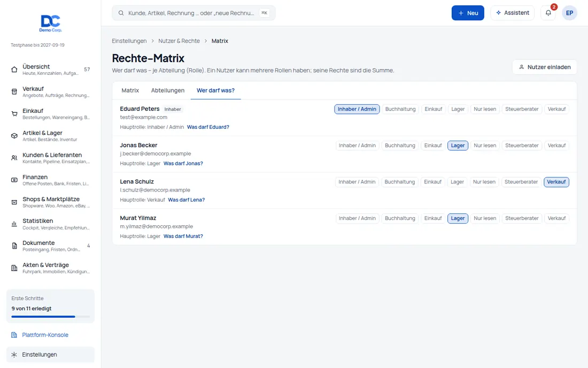Viewport: 588px width, 368px height.
Task: Open the Was darf Eduard? link
Action: coord(208,127)
